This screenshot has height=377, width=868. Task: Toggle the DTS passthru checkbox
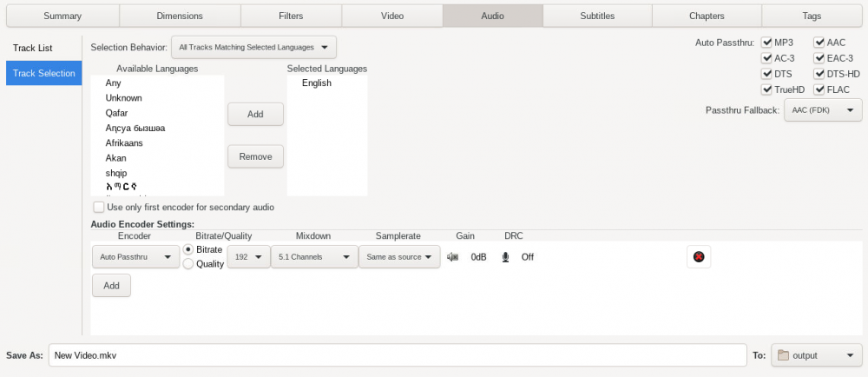pyautogui.click(x=766, y=74)
